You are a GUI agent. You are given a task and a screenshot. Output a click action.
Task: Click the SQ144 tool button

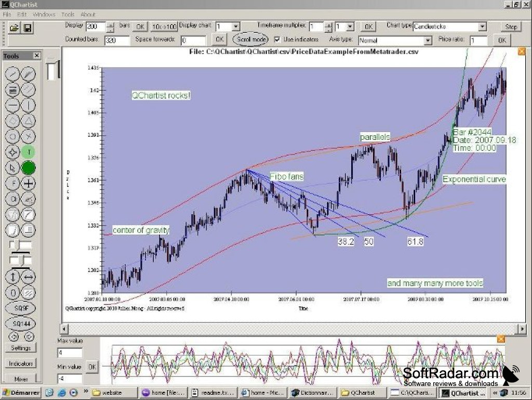(x=21, y=324)
